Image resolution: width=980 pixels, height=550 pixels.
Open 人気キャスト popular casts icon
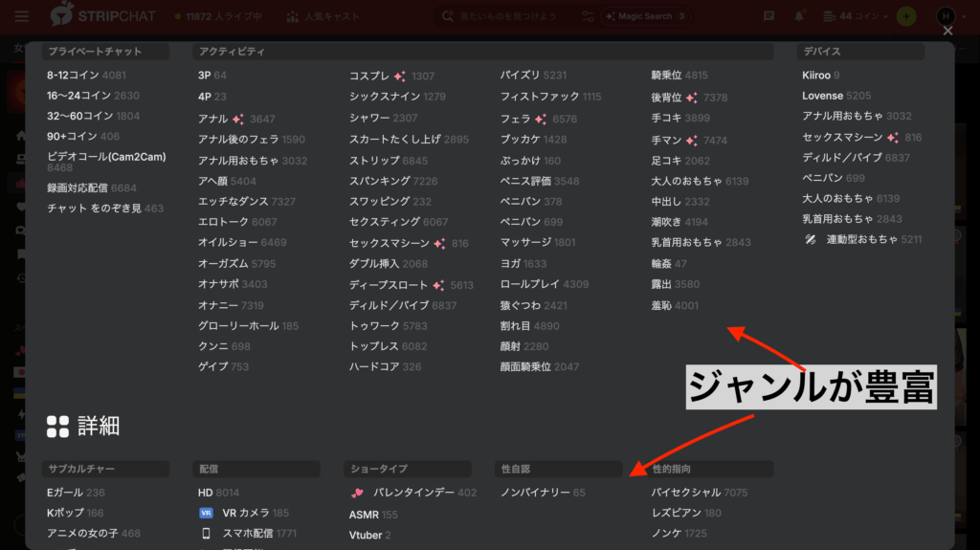coord(293,16)
